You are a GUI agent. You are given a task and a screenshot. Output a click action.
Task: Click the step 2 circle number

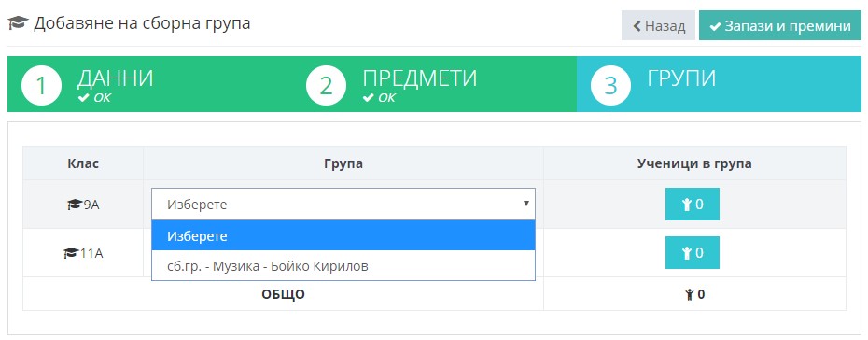pyautogui.click(x=326, y=86)
